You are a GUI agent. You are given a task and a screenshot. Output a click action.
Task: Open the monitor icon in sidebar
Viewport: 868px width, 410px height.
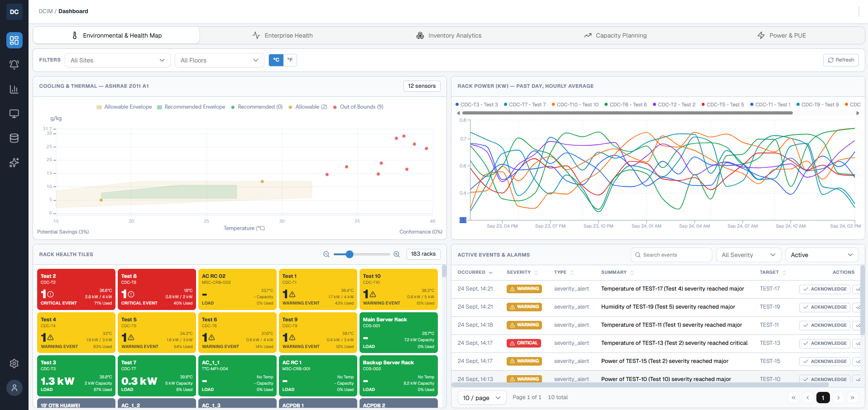[14, 114]
